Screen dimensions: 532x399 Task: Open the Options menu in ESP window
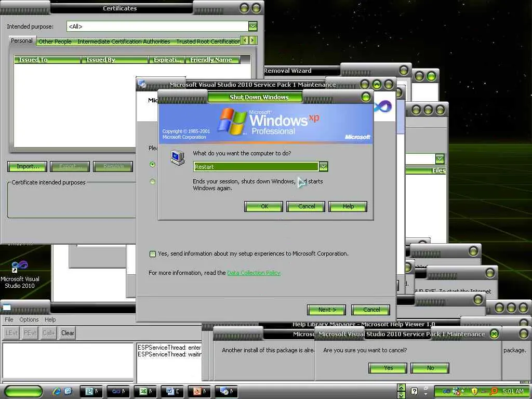click(x=29, y=320)
